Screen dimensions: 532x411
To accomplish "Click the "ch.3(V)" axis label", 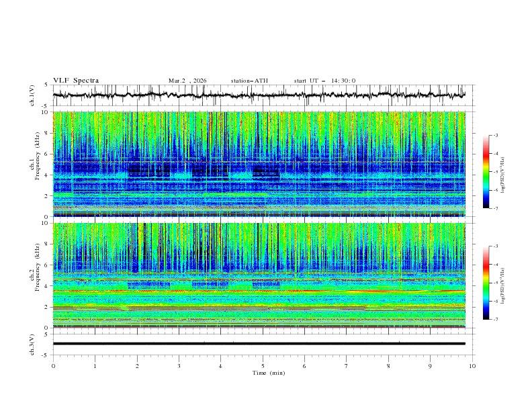I will [32, 345].
